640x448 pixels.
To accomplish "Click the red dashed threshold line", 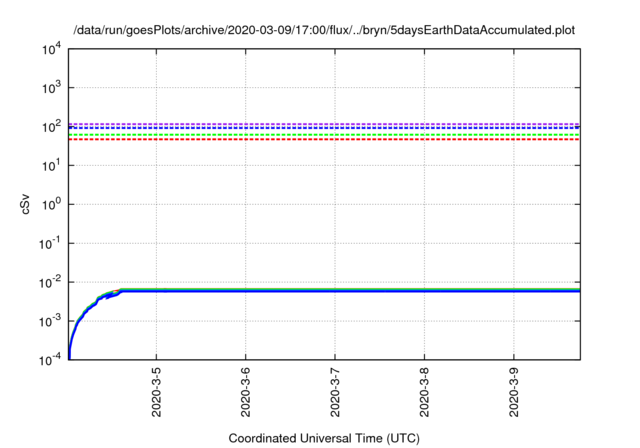I will pos(324,140).
